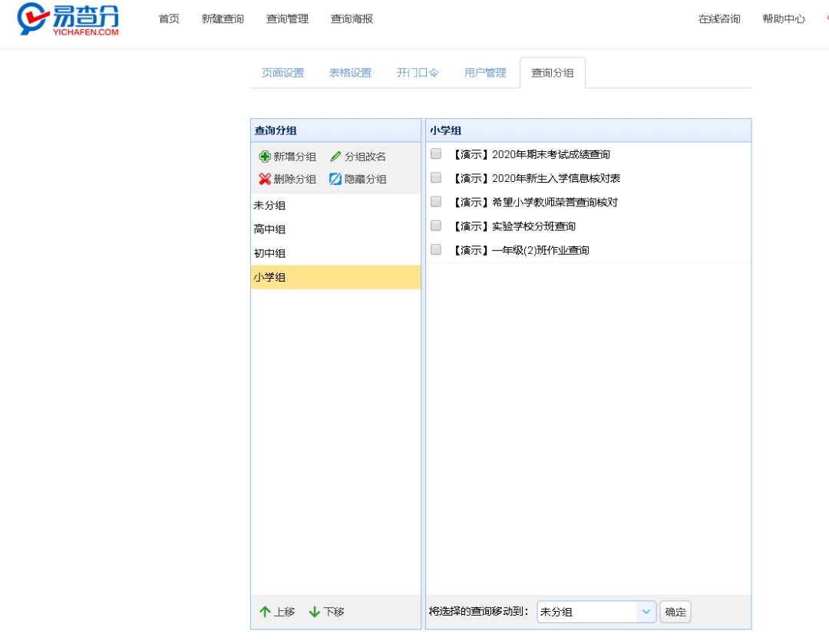
Task: Go to 新建查询 in navigation bar
Action: coord(223,19)
